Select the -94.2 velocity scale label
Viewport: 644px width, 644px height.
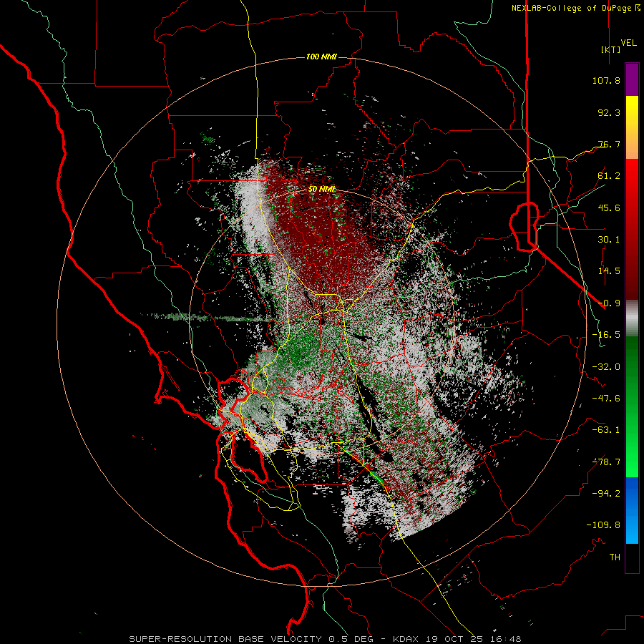click(x=606, y=494)
